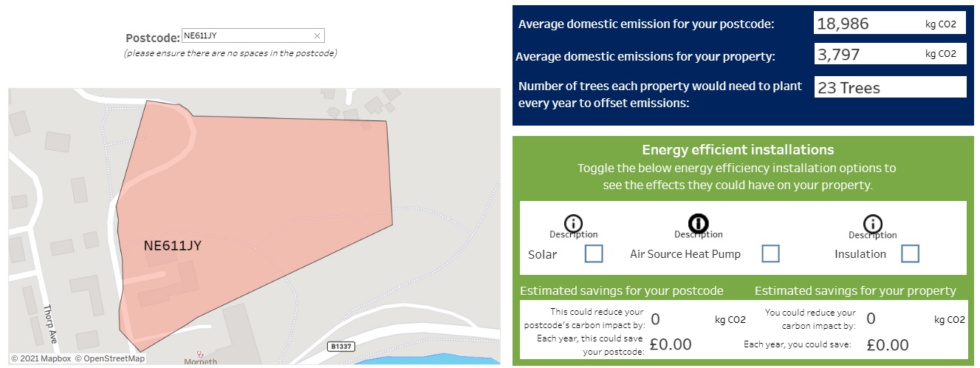Click the 18,986 postcode emission value
Viewport: 980px width, 368px height.
843,24
